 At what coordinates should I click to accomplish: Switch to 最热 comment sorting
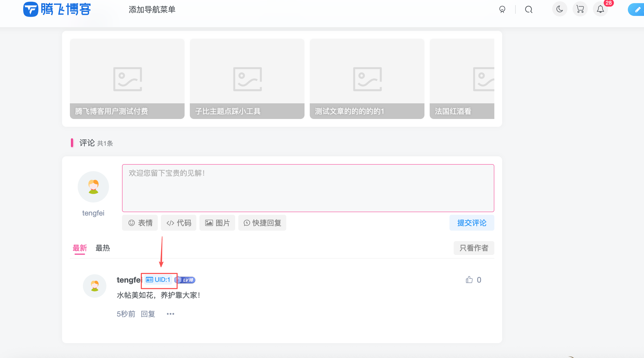tap(103, 248)
